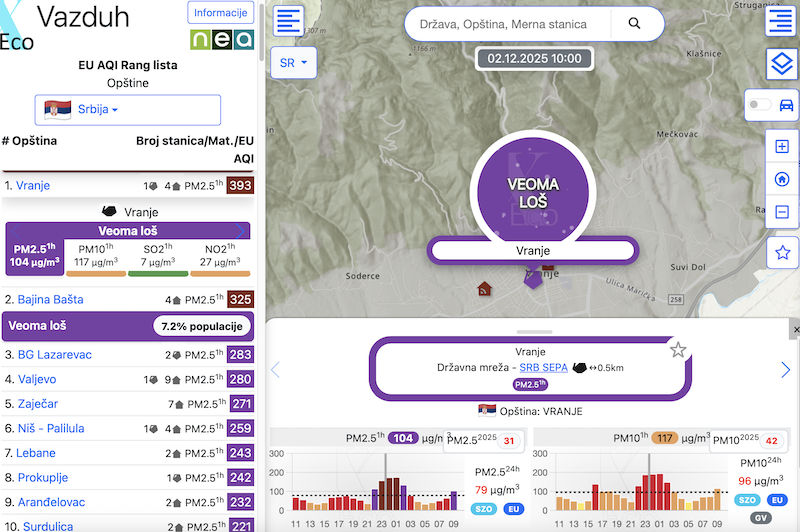Select the PM10 1h pollutant tab

point(97,256)
